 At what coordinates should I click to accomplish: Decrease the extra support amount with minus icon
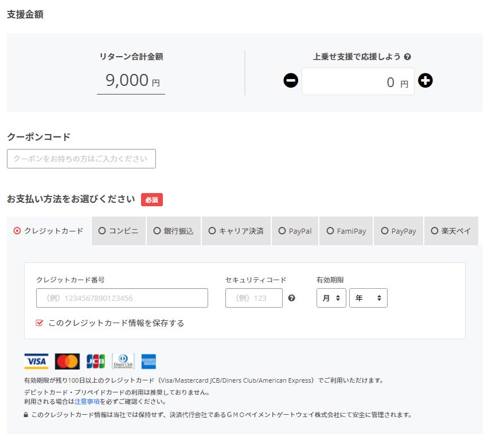(x=290, y=80)
